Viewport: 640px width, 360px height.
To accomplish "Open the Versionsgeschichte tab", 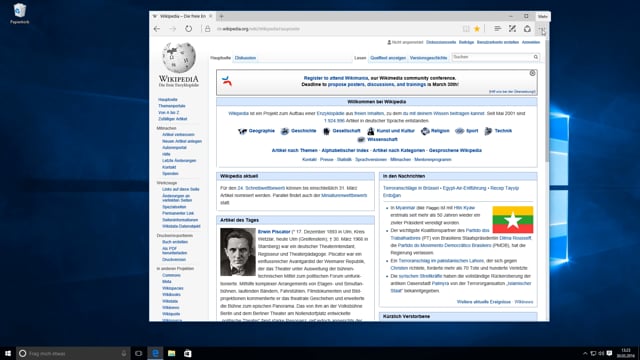I will (x=429, y=58).
